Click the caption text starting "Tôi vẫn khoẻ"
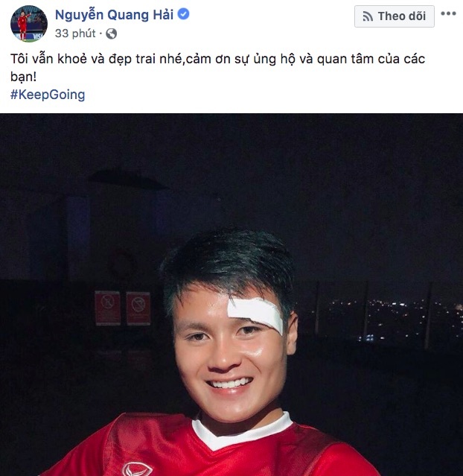The image size is (463, 476). coord(217,68)
